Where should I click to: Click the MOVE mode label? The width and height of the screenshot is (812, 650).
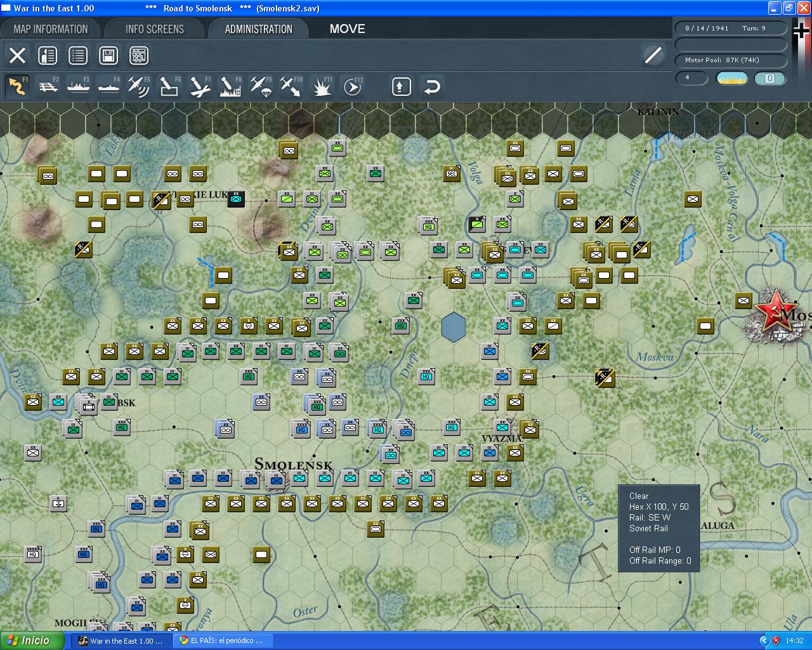tap(347, 29)
